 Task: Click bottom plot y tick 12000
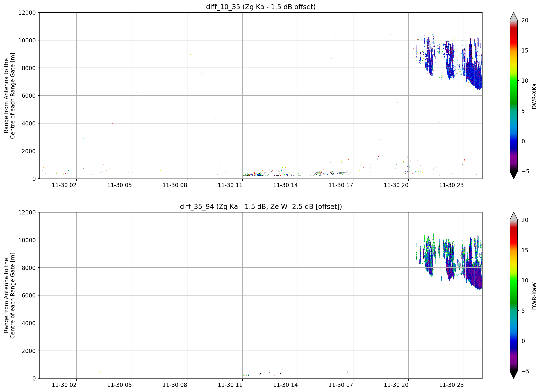coord(27,212)
